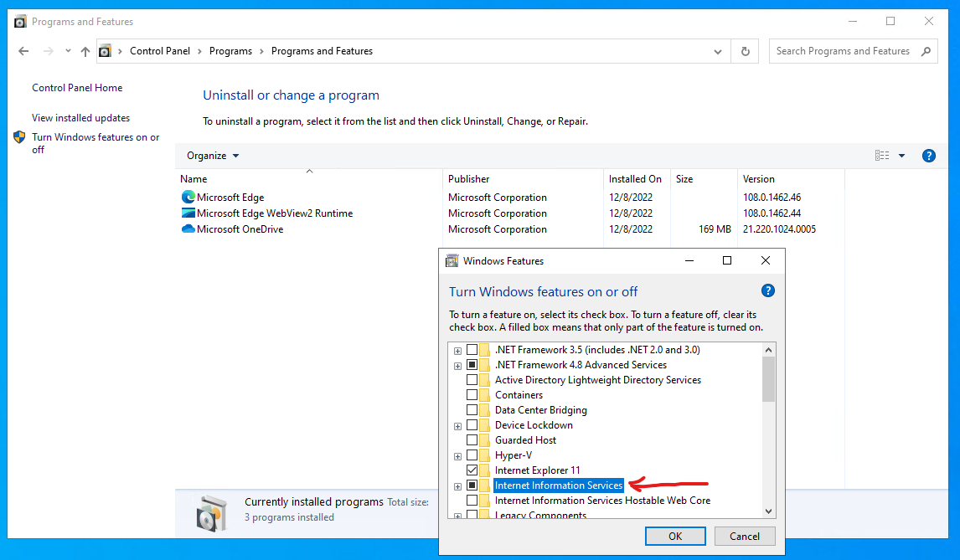Refresh the Programs and Features view
This screenshot has width=960, height=560.
[745, 51]
